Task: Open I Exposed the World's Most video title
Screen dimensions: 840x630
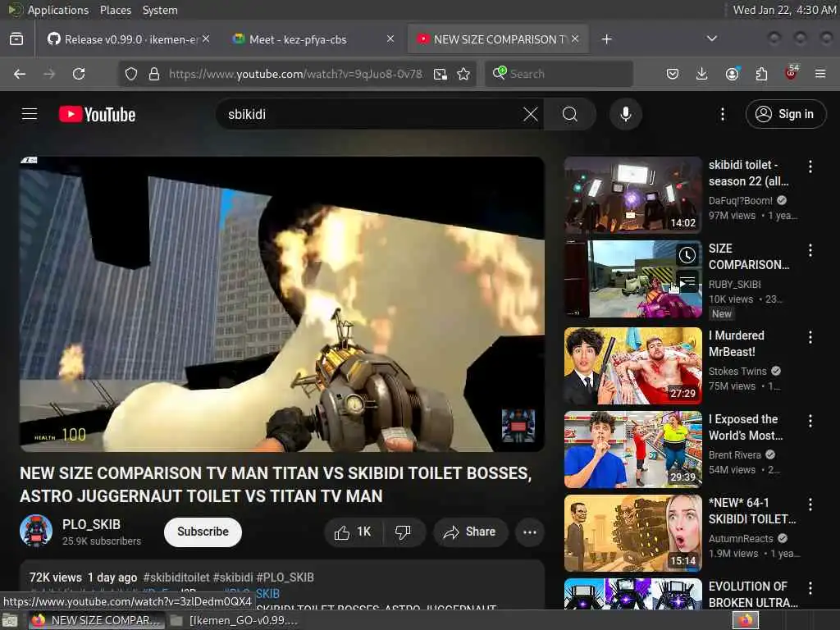Action: point(746,427)
